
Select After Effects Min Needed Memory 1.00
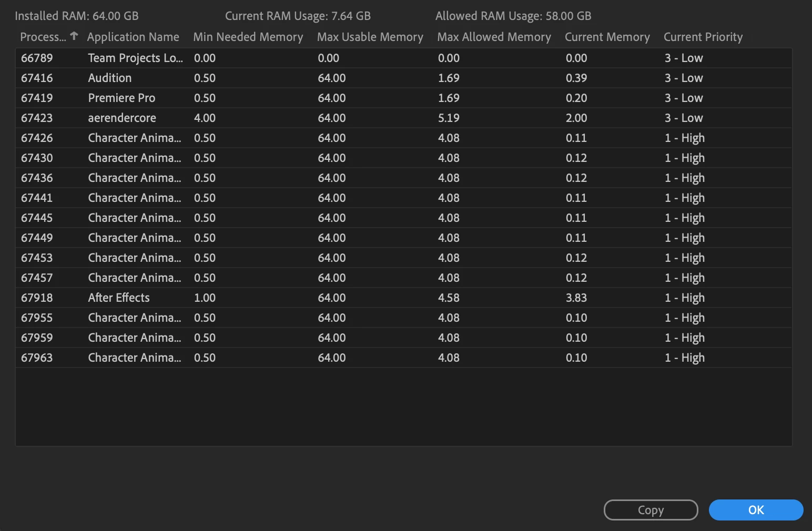(205, 298)
